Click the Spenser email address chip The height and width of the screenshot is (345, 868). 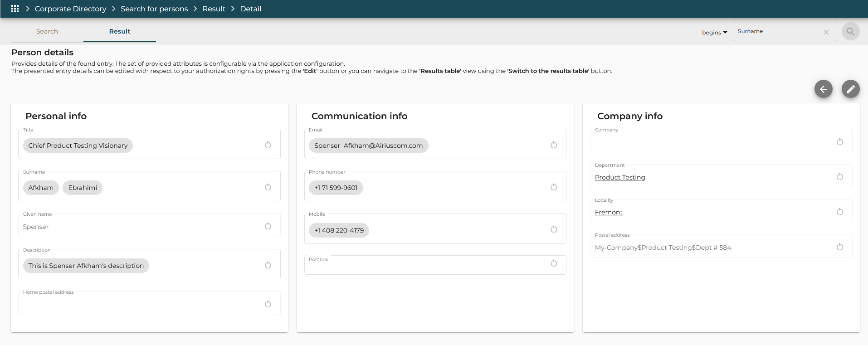368,146
